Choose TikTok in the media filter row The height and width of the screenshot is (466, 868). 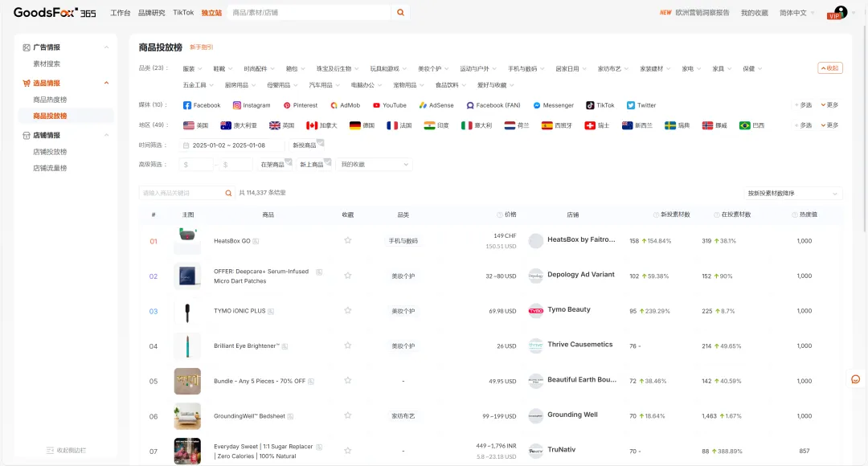click(600, 105)
